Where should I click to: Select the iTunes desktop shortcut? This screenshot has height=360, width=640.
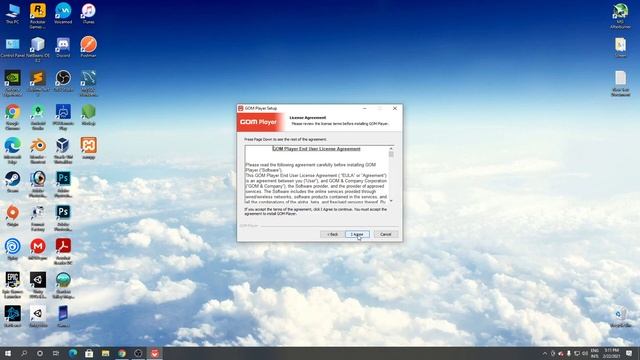pos(88,13)
